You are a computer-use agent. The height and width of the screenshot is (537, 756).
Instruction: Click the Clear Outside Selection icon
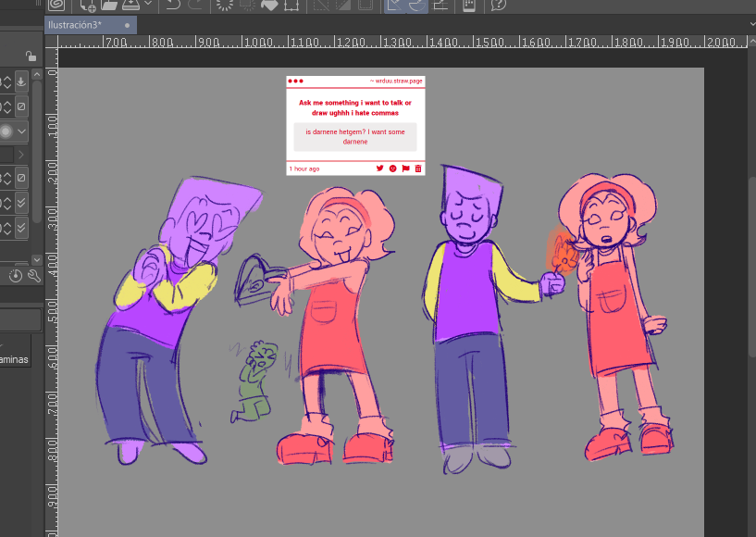click(x=247, y=5)
